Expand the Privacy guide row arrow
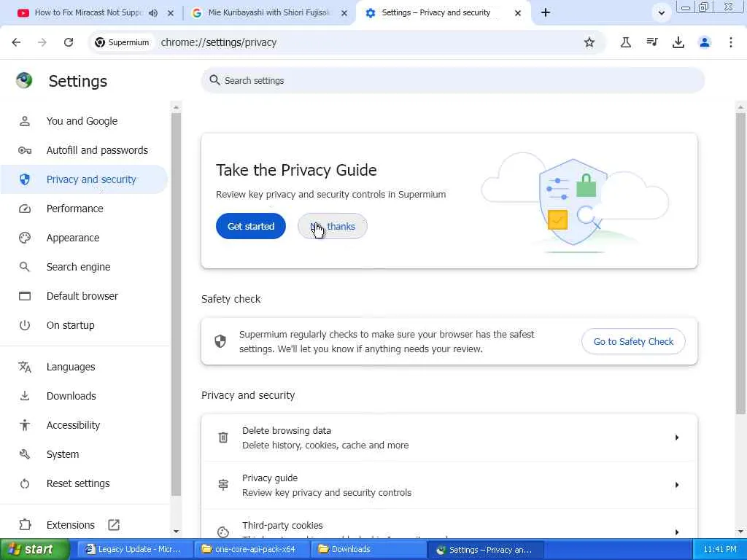 (x=676, y=485)
